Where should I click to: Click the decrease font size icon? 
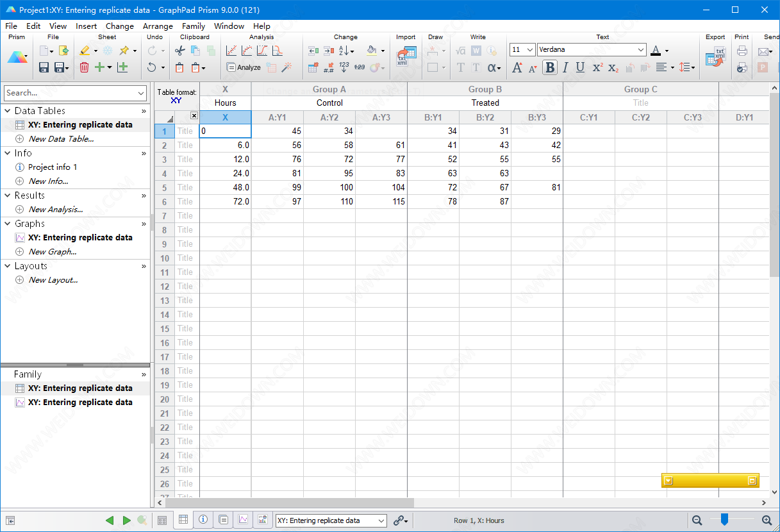533,68
